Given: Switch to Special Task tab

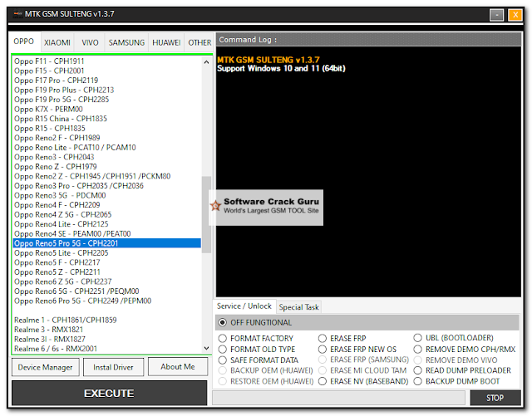Looking at the screenshot, I should [x=299, y=307].
